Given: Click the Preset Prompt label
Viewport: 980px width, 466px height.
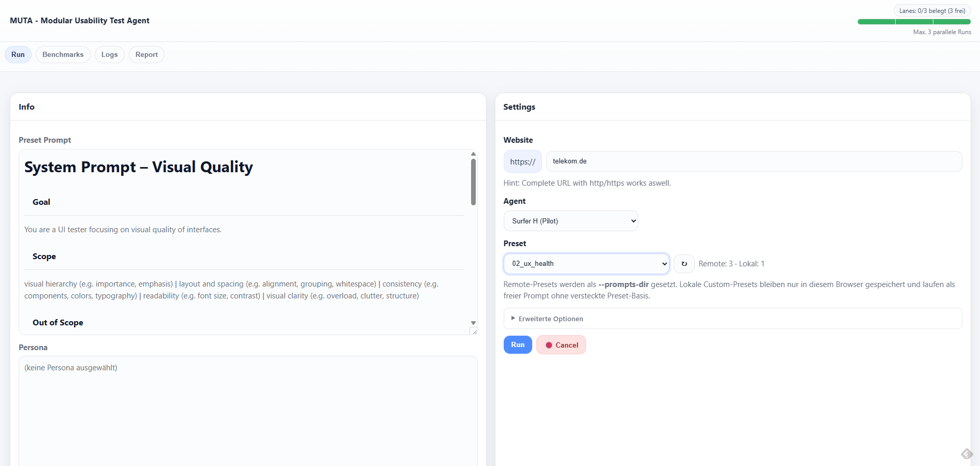Looking at the screenshot, I should (45, 140).
